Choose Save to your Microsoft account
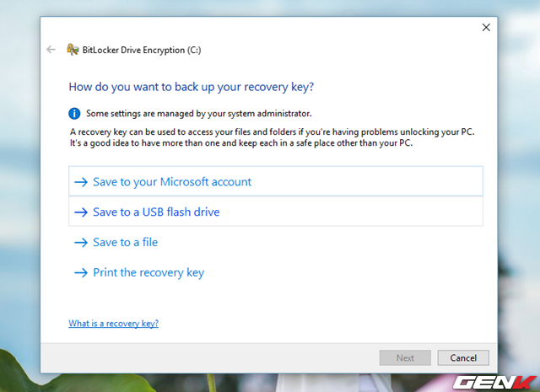Viewport: 540px width, 392px height. 276,181
